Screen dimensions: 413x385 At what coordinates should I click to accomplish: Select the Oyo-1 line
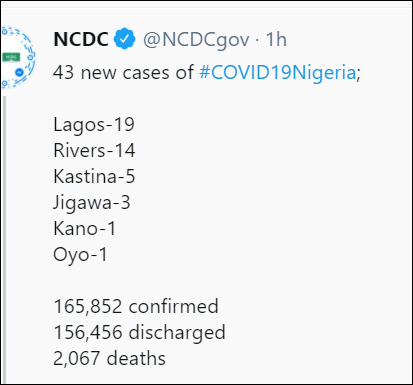tap(80, 255)
